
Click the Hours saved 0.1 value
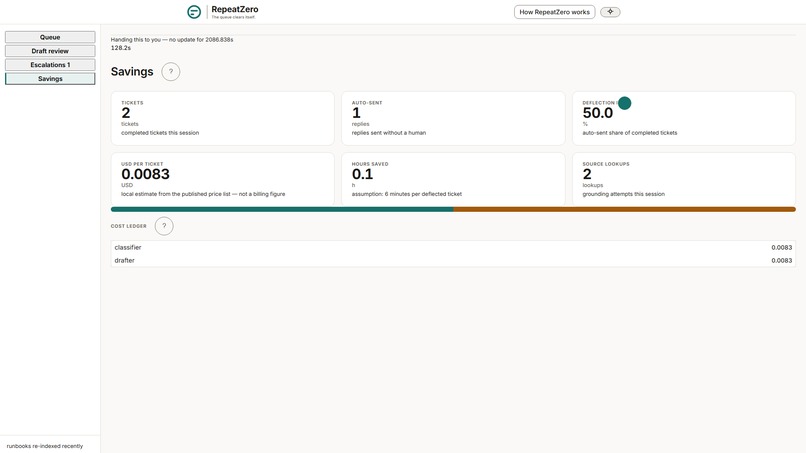coord(362,174)
